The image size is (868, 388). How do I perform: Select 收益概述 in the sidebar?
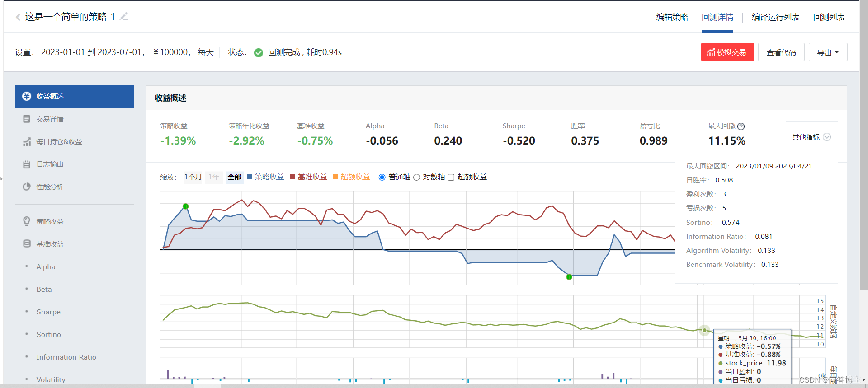pyautogui.click(x=75, y=96)
